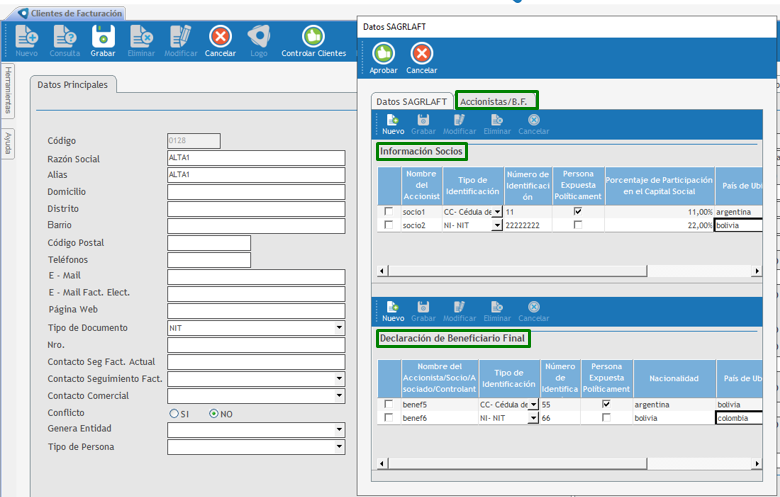Open Ayuda side tab
Image resolution: width=780 pixels, height=497 pixels.
tap(7, 143)
